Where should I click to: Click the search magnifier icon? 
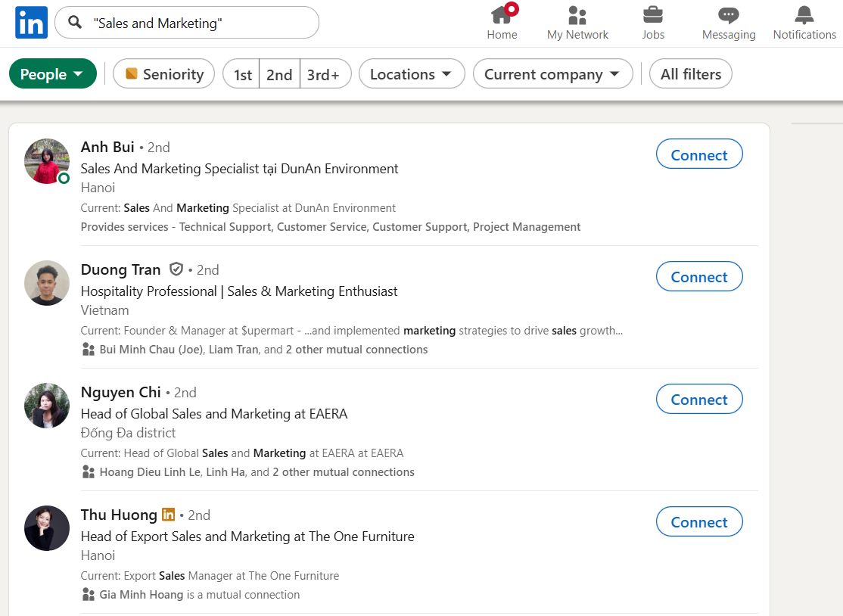[x=75, y=22]
